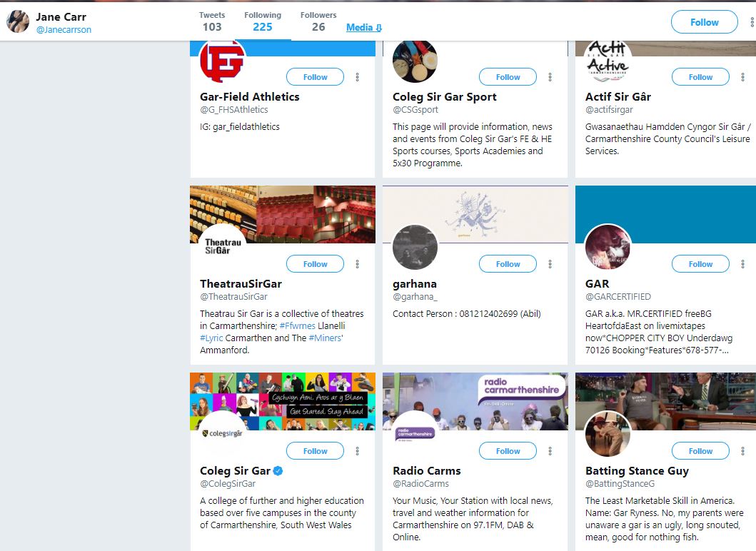The height and width of the screenshot is (551, 756).
Task: Click Actif Sir Gâr profile avatar
Action: (x=608, y=61)
